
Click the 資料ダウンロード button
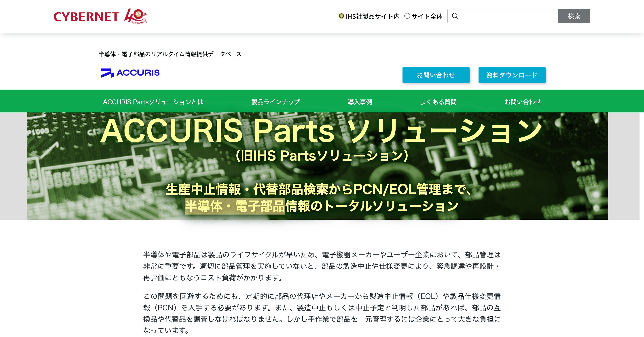click(x=512, y=75)
